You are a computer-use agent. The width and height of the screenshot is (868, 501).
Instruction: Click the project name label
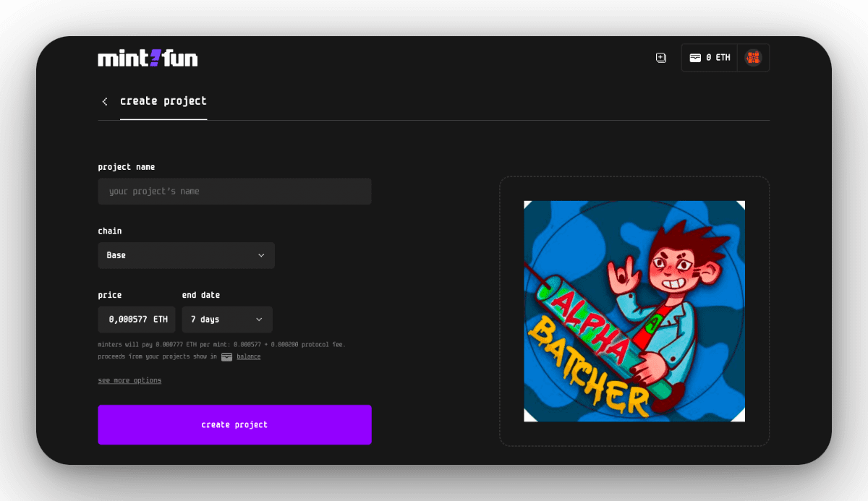coord(127,167)
